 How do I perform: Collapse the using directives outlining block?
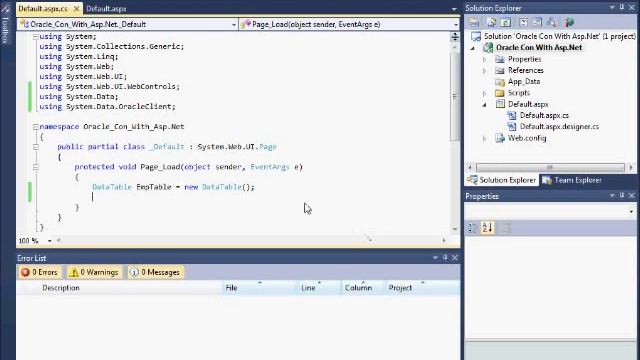click(36, 37)
